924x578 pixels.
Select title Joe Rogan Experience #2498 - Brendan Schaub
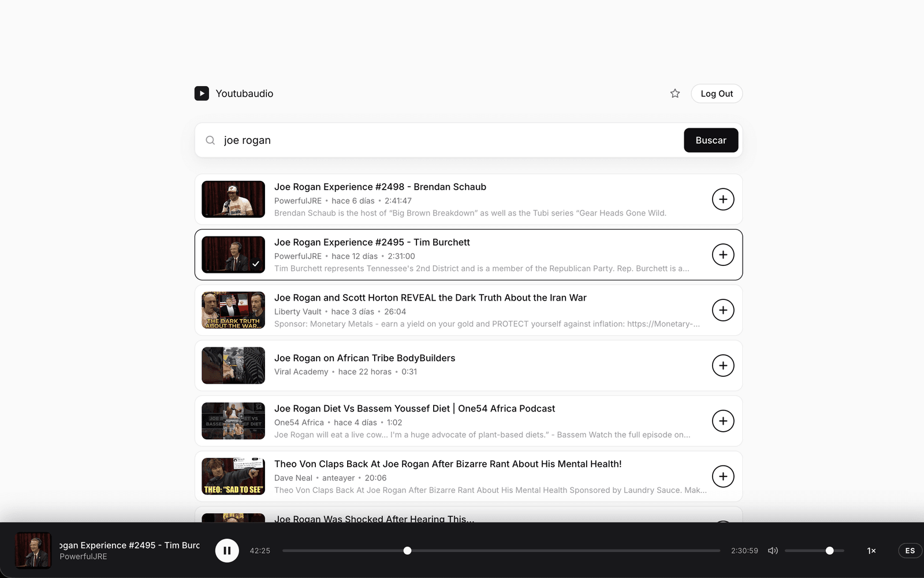point(380,187)
